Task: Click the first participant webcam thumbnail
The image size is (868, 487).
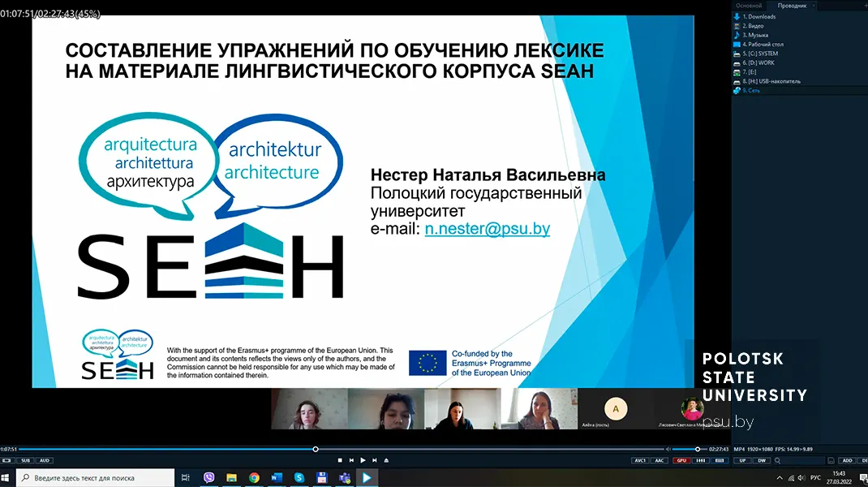Action: point(309,409)
